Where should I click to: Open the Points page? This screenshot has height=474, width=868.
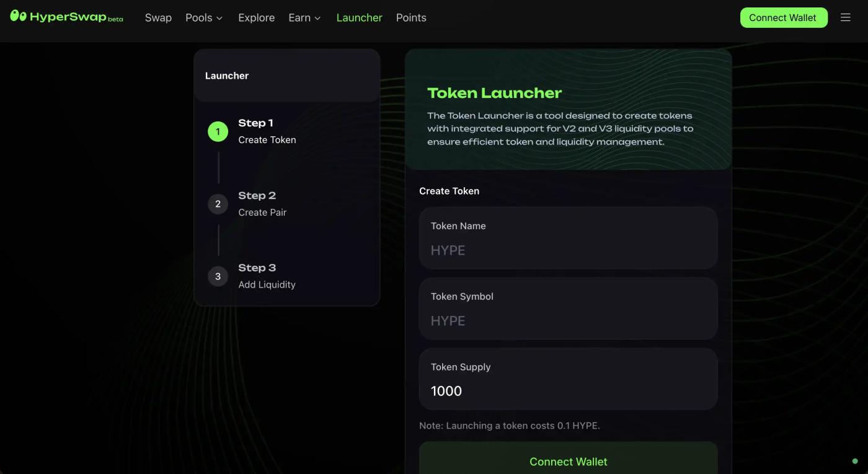point(411,17)
